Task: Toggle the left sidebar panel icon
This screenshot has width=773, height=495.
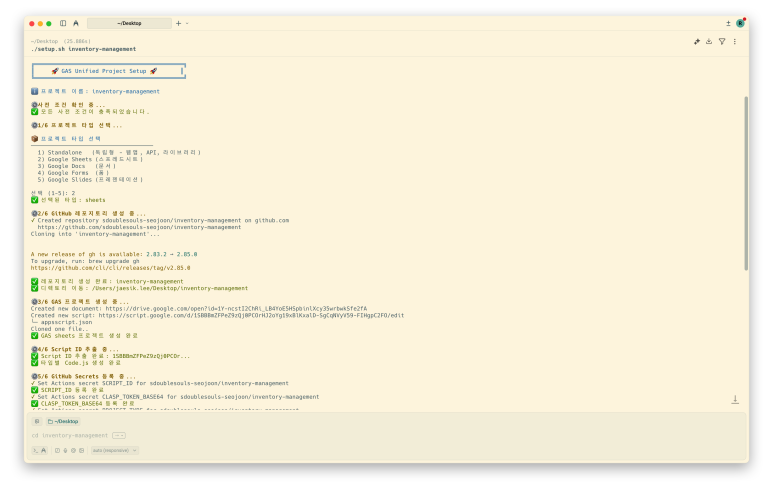Action: 63,23
